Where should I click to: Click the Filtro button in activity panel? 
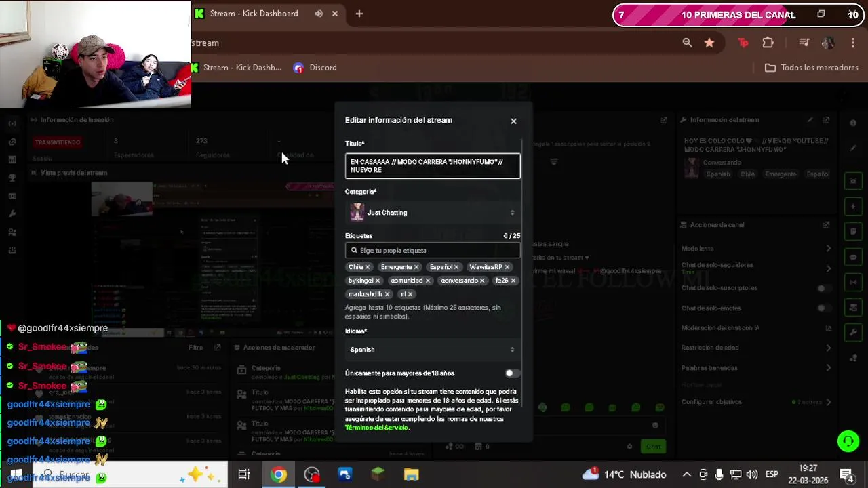(x=195, y=348)
